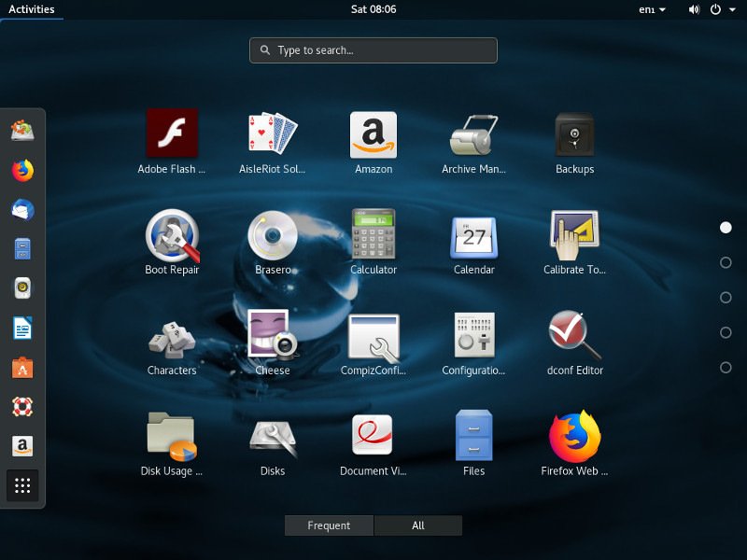Open CompizConfig Settings Manager

pos(373,343)
